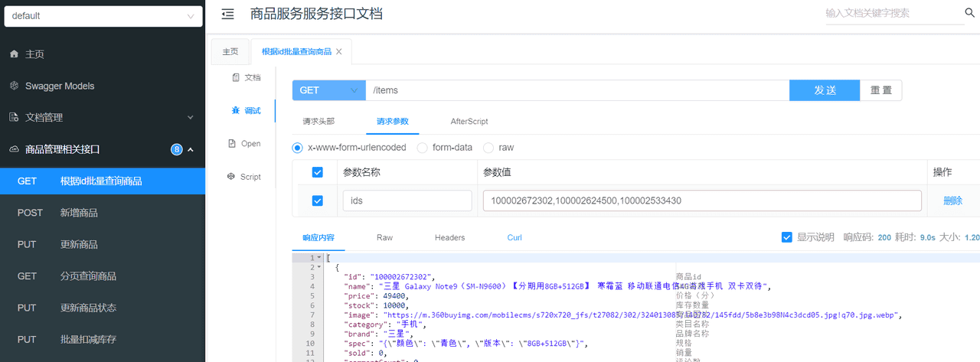Image resolution: width=980 pixels, height=362 pixels.
Task: Close the 根据id批量查询商品 tab
Action: (339, 51)
